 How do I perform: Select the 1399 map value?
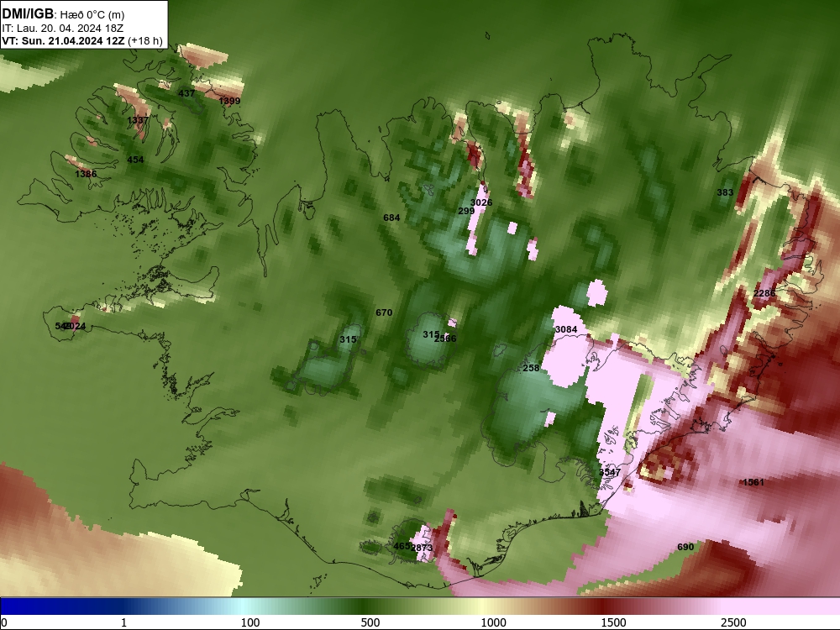click(x=229, y=101)
